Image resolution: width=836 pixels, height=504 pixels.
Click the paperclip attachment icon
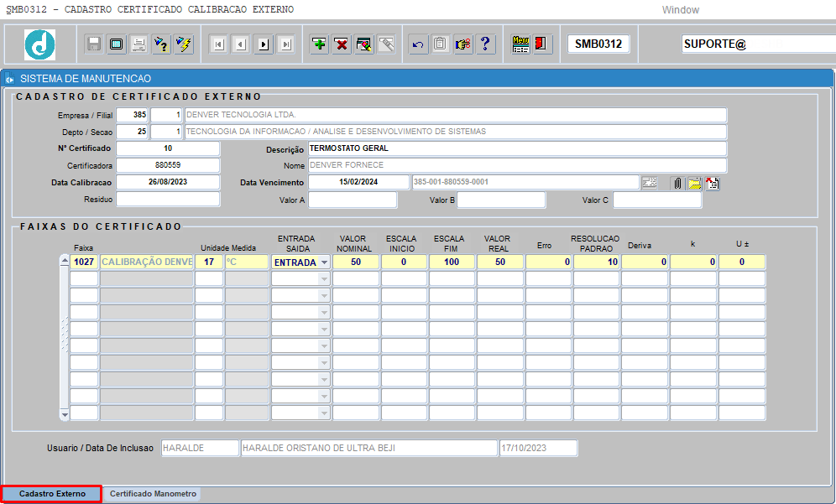[677, 184]
